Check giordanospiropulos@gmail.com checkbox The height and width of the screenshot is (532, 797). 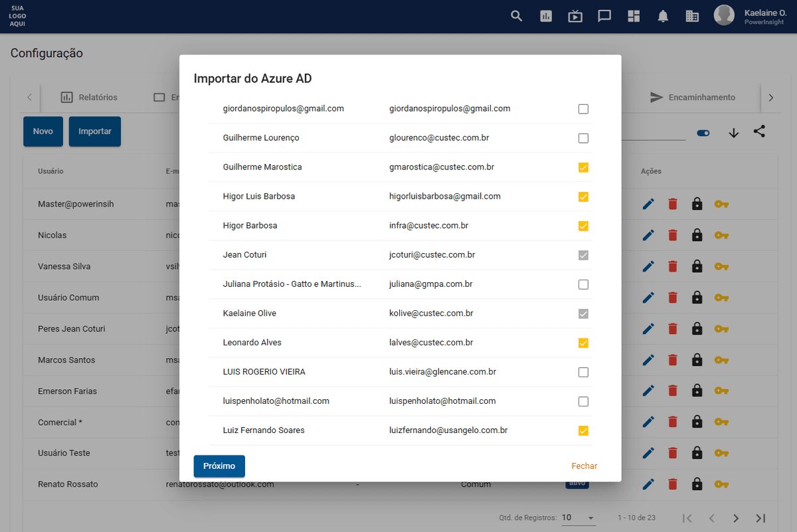click(x=583, y=109)
